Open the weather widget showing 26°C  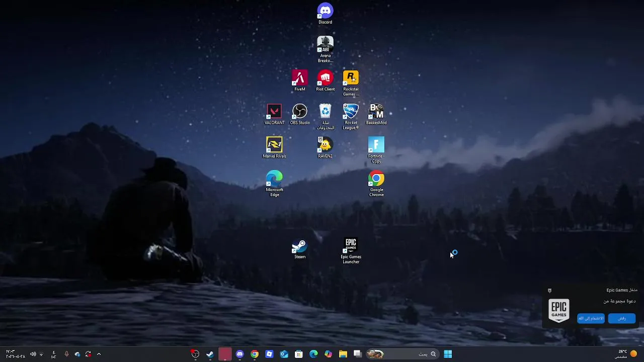pos(627,354)
